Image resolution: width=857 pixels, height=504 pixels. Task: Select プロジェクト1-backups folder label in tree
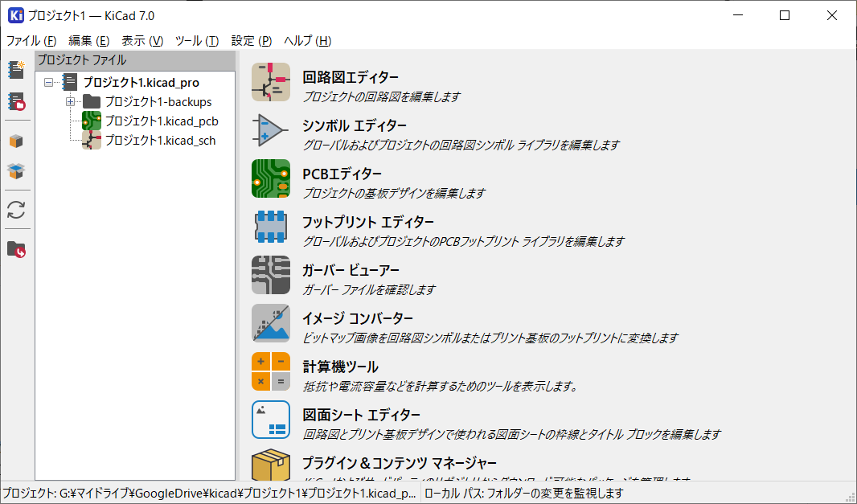(x=158, y=101)
